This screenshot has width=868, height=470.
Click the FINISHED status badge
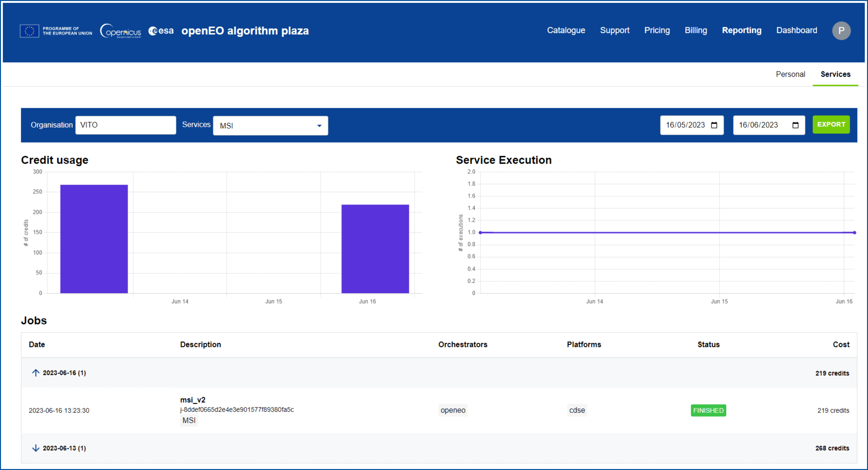pyautogui.click(x=708, y=410)
